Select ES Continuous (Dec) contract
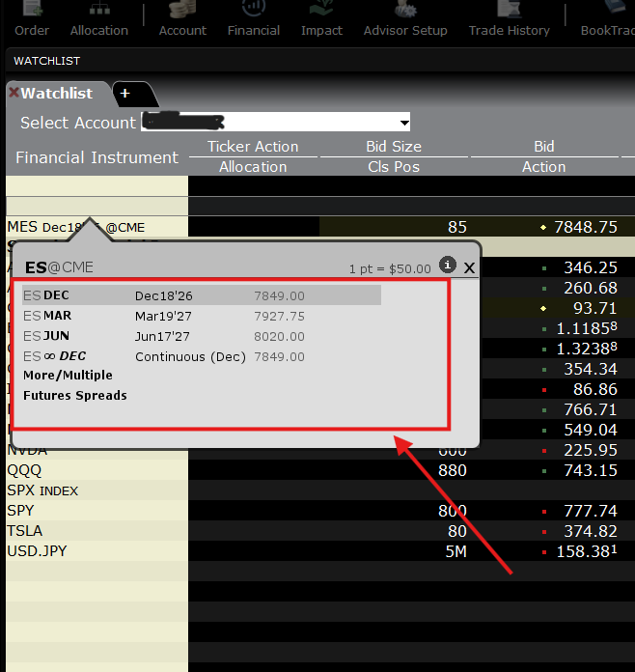 point(202,356)
